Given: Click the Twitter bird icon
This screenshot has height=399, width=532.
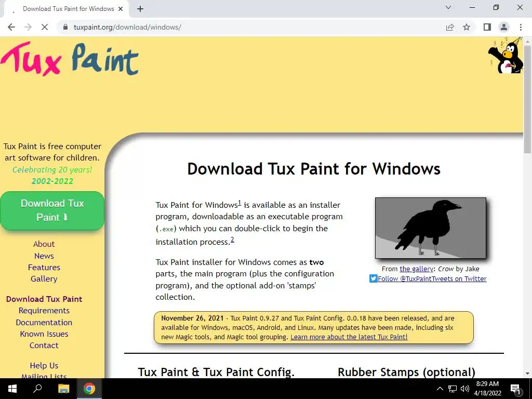Looking at the screenshot, I should tap(373, 278).
